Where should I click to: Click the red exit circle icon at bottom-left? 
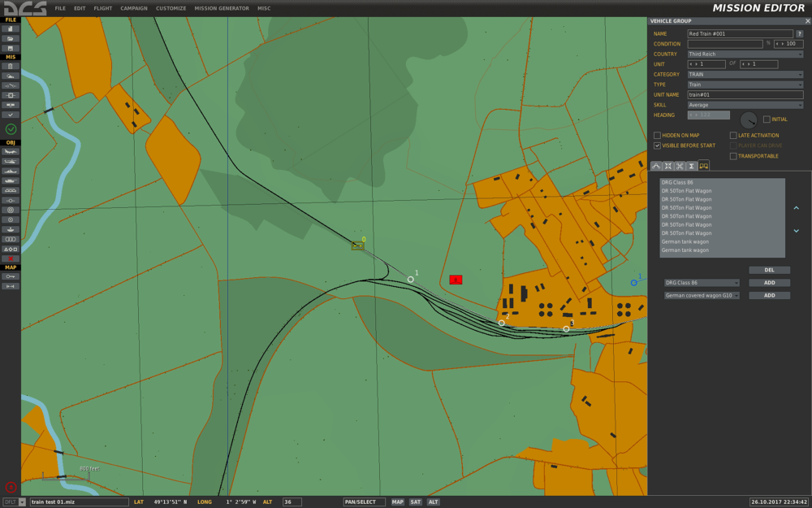tap(11, 487)
